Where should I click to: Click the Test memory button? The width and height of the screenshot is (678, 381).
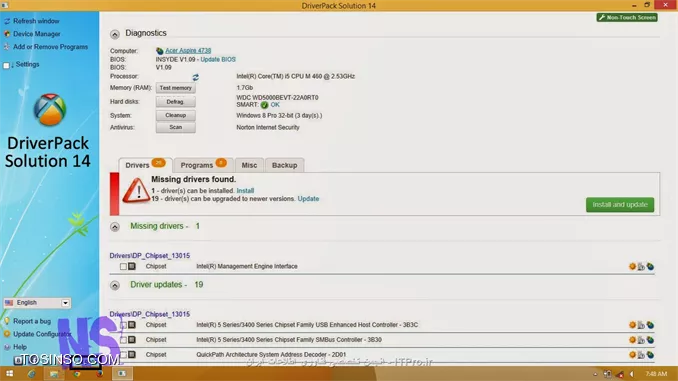(x=176, y=88)
